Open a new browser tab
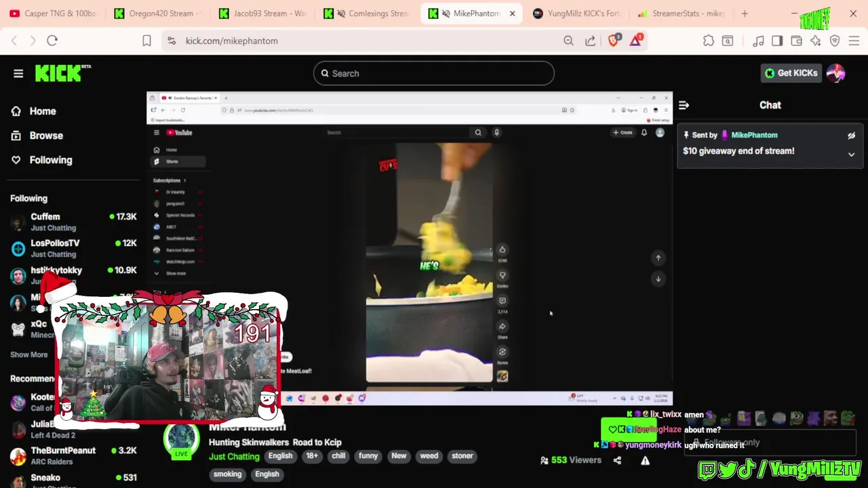Screen dimensions: 868x488 coord(745,14)
